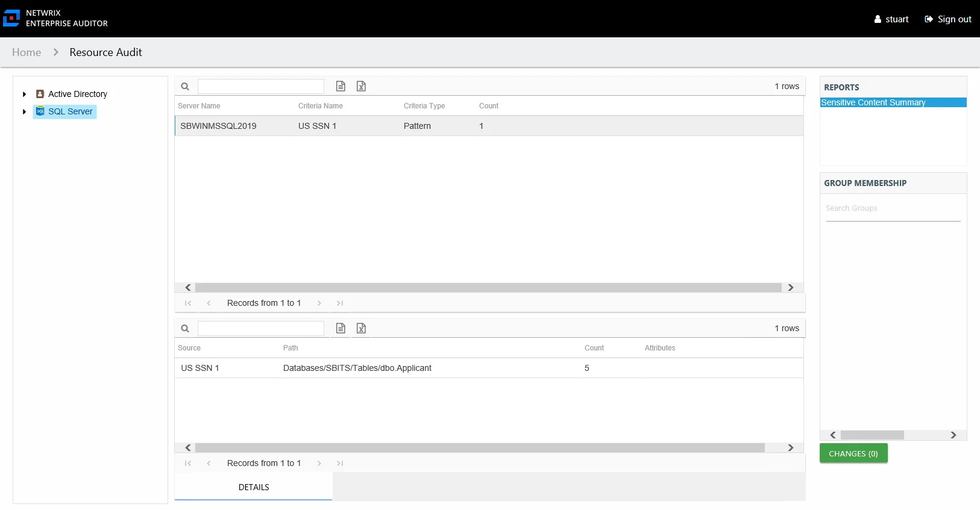Click the CHANGES (0) button
Screen dimensions: 980x510
pos(853,453)
